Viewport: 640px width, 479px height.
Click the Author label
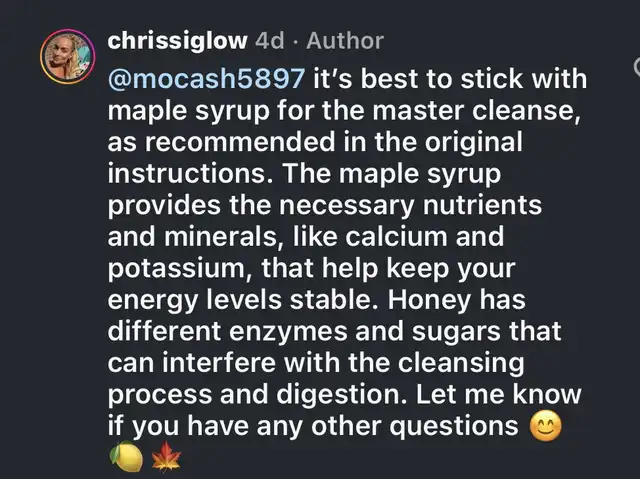[345, 41]
